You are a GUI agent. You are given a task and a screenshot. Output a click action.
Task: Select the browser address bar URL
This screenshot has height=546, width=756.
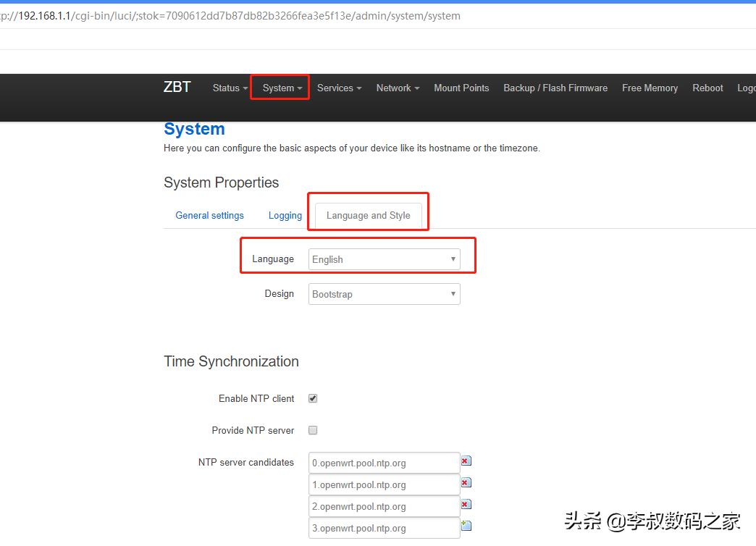click(230, 16)
